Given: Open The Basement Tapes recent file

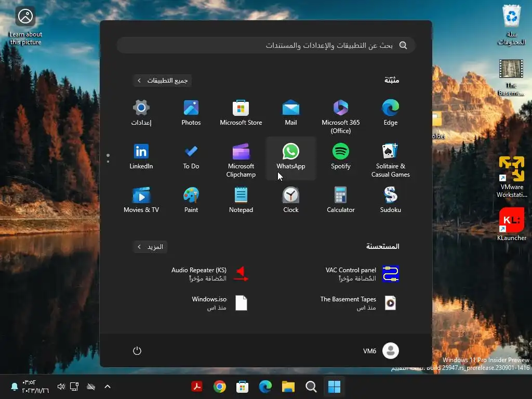Looking at the screenshot, I should pos(358,303).
